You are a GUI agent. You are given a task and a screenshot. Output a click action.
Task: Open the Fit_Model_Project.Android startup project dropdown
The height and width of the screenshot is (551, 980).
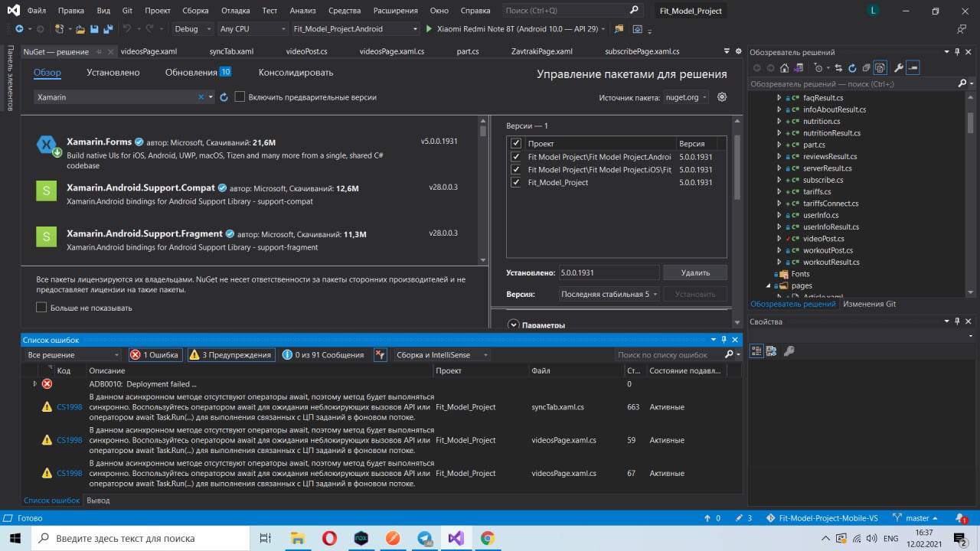pyautogui.click(x=355, y=29)
